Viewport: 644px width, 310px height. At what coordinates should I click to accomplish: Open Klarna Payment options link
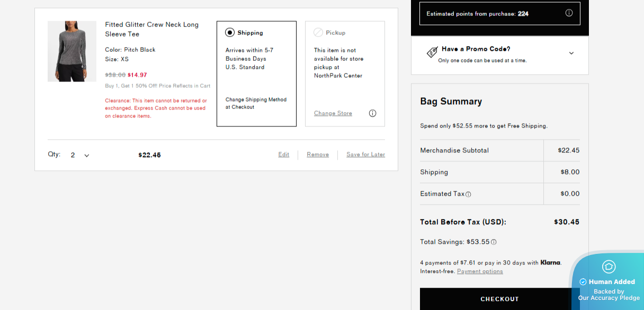[480, 271]
